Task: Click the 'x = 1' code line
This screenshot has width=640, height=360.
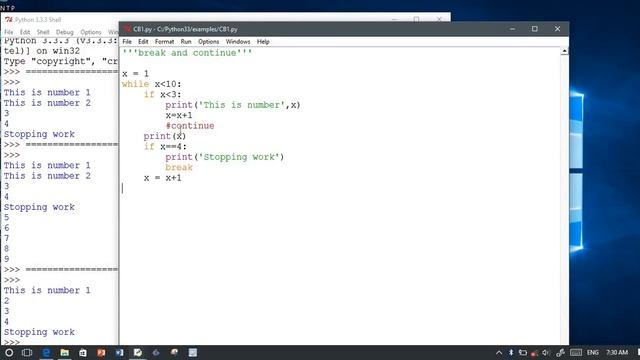Action: tap(136, 74)
